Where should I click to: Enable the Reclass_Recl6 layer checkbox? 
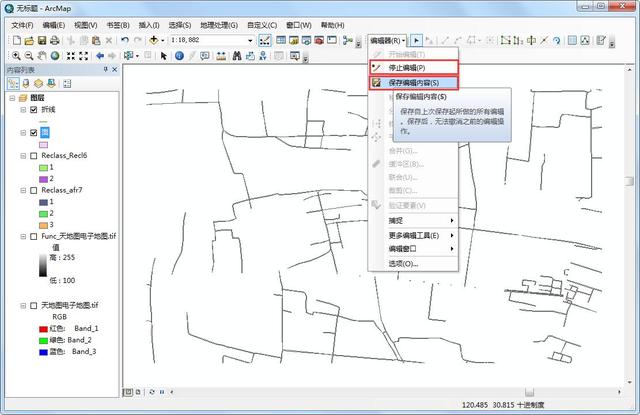coord(34,156)
